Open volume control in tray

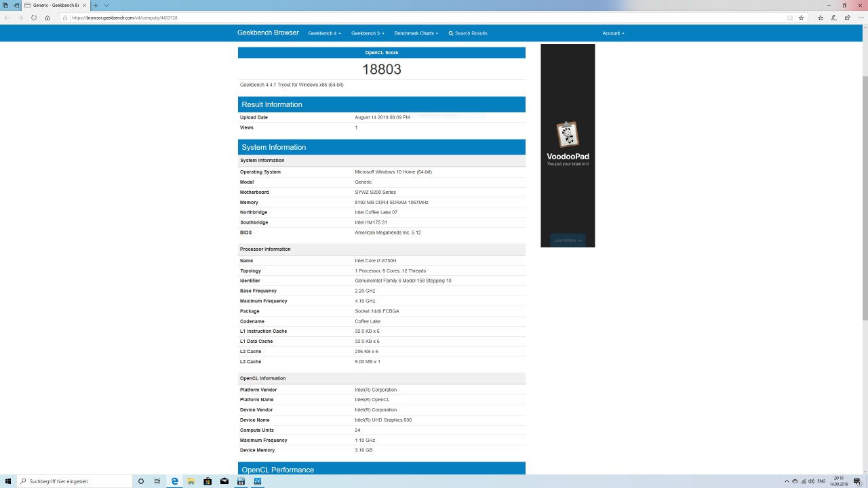click(x=812, y=481)
